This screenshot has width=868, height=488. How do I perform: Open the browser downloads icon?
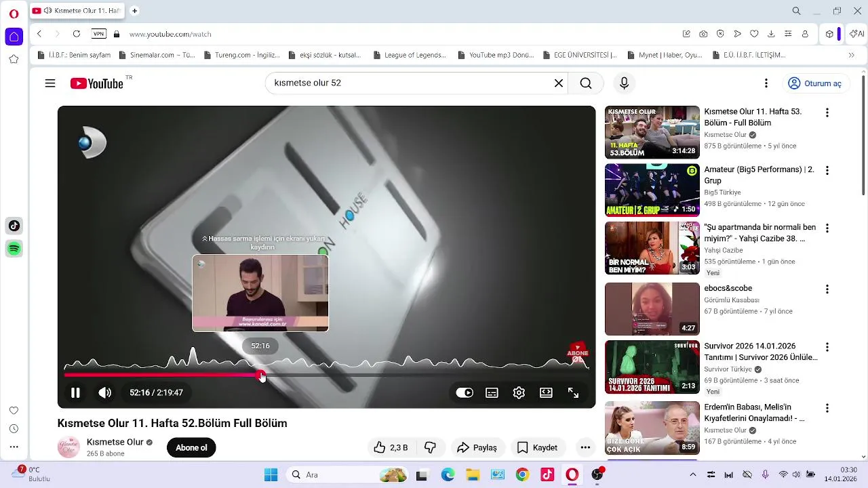pos(771,34)
